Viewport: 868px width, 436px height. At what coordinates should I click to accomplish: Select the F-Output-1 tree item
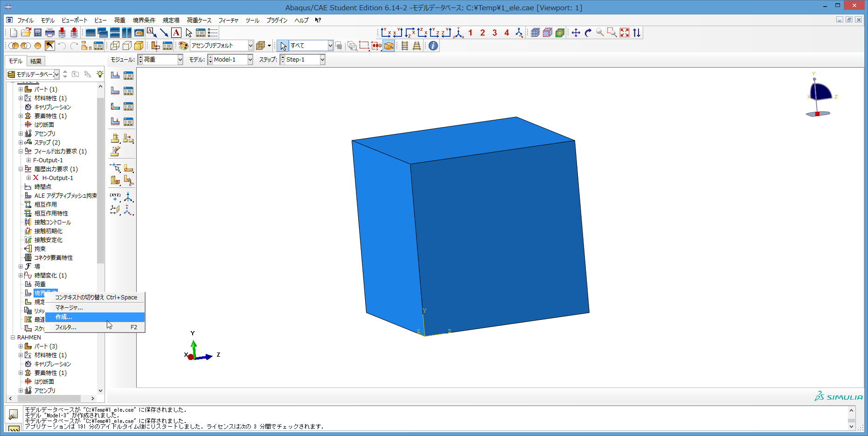pyautogui.click(x=48, y=160)
